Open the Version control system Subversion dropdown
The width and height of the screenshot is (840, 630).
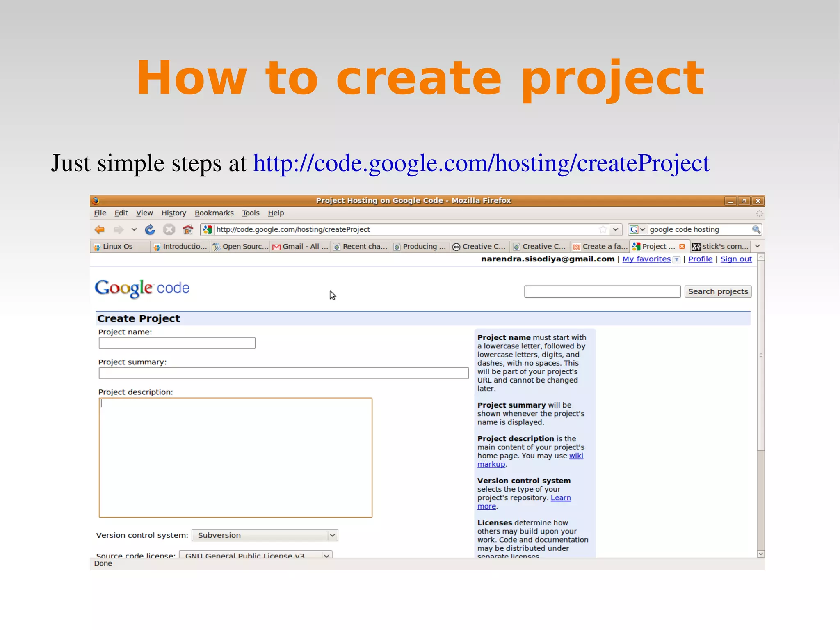pos(265,535)
